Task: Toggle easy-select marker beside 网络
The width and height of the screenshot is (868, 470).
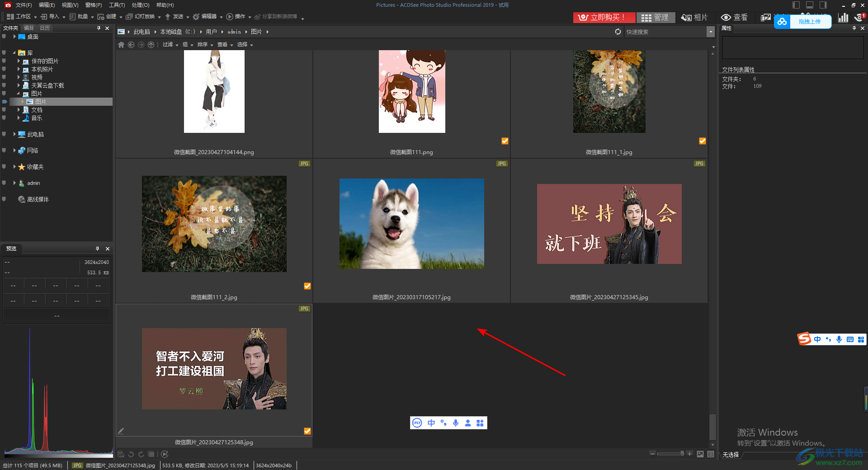Action: [4, 150]
